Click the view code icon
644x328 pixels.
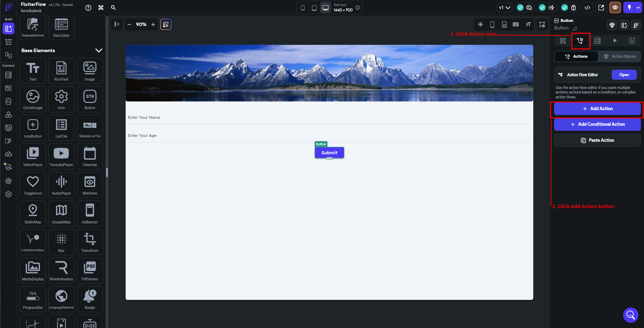[587, 8]
